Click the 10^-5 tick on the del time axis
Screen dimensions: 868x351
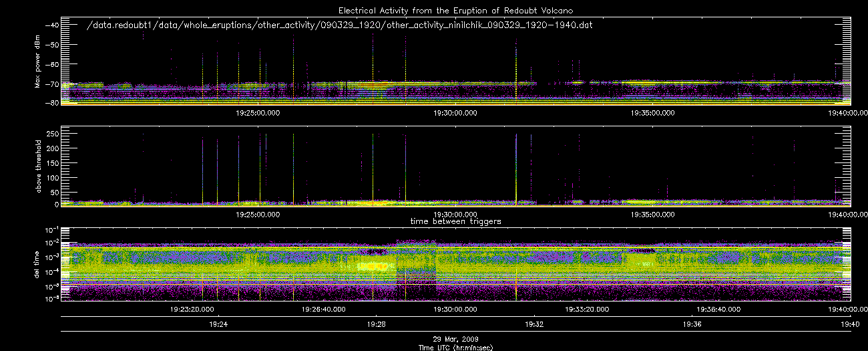(51, 285)
